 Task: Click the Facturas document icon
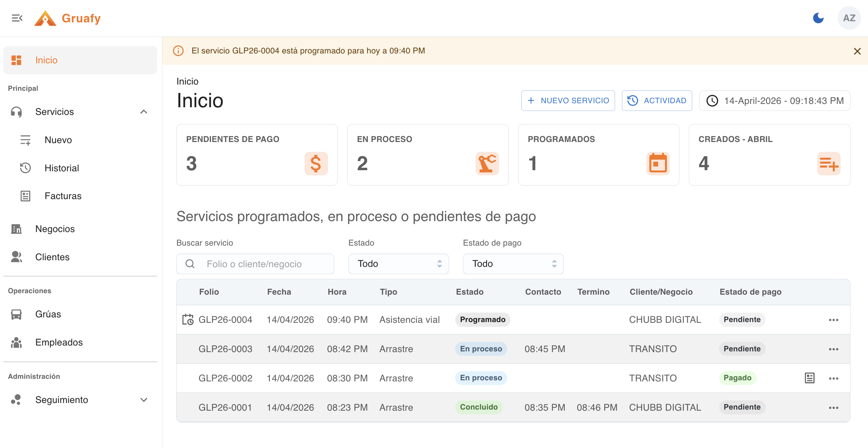point(25,196)
